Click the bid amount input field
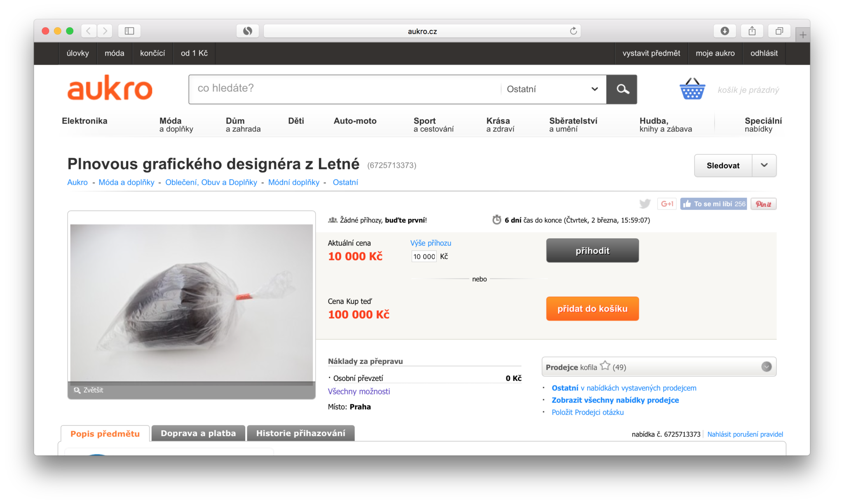 coord(424,256)
